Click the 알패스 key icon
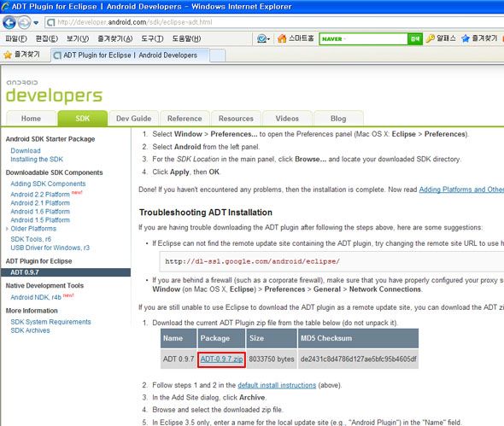The image size is (504, 426). pyautogui.click(x=430, y=38)
